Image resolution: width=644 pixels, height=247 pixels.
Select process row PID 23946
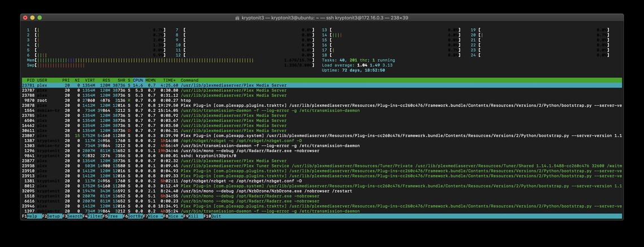[x=322, y=206]
